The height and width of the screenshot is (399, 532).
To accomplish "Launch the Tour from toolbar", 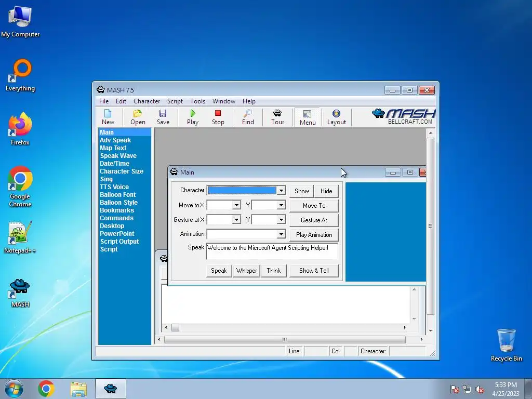I will [x=277, y=117].
